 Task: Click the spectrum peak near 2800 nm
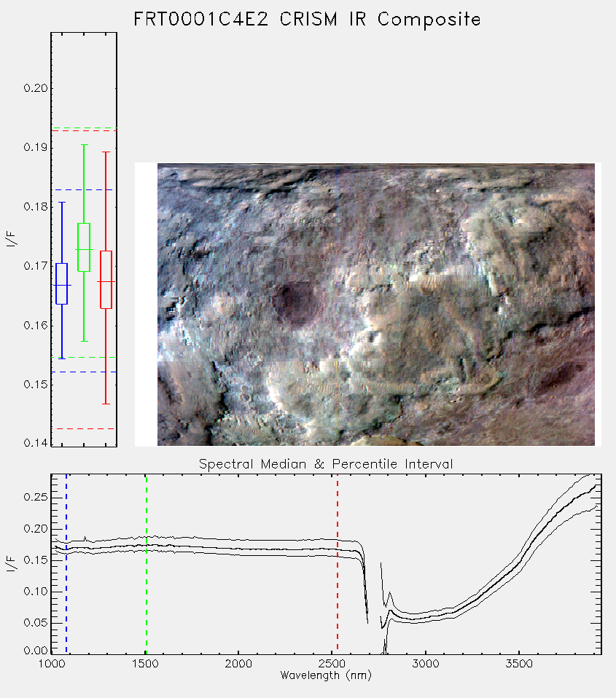pos(390,593)
